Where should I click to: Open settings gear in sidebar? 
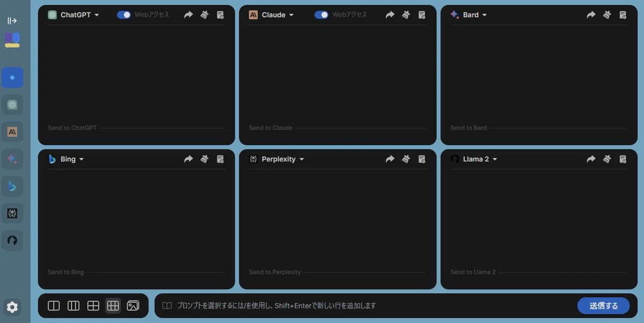point(12,307)
